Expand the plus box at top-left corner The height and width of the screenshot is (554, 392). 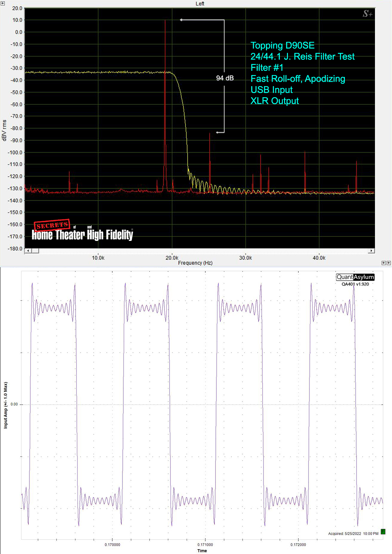tap(3, 3)
